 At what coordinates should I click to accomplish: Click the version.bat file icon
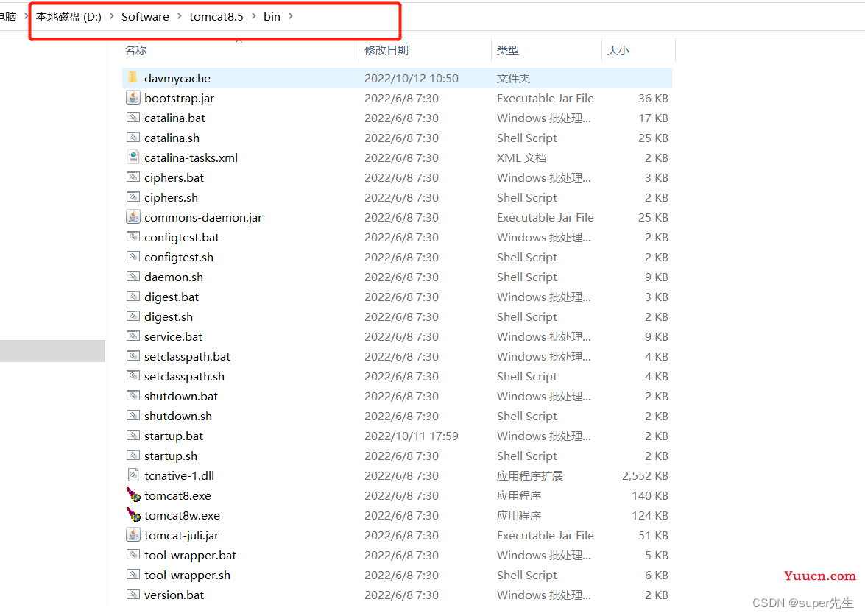point(133,594)
